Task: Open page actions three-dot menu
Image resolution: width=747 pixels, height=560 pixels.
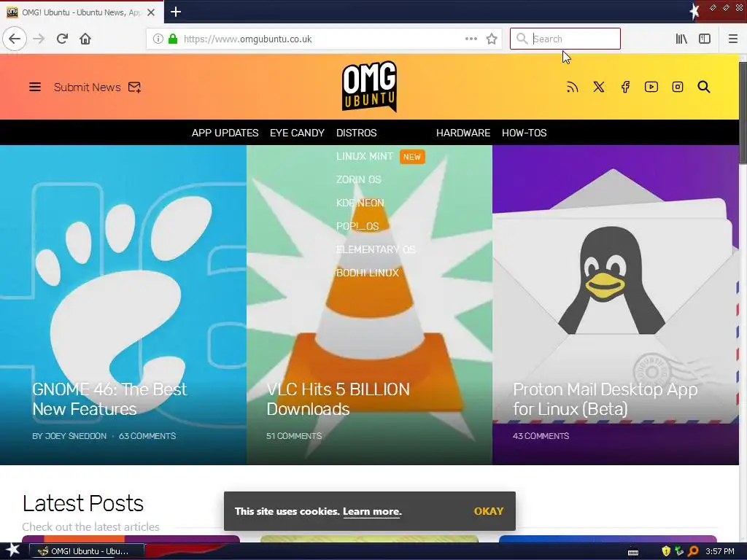Action: point(471,39)
